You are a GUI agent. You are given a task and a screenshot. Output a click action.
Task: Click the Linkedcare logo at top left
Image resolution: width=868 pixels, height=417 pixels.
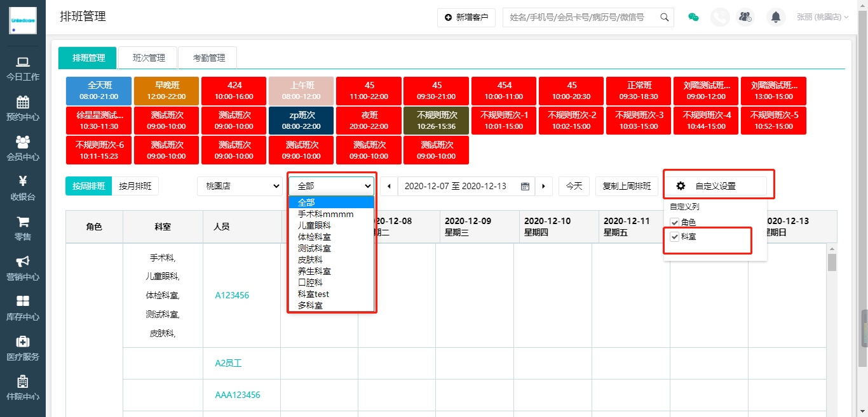(23, 21)
